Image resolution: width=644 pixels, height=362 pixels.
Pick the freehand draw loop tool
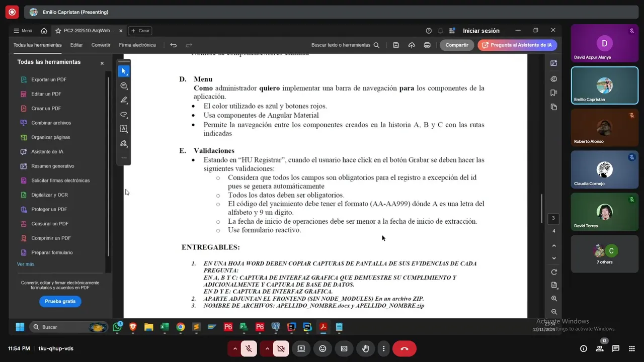124,115
